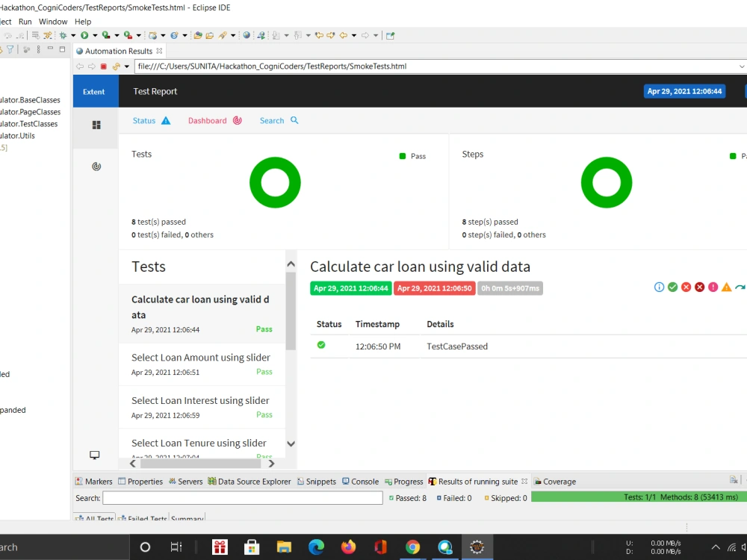Click the Debug bug icon on the toolbar
Viewport: 747px width, 560px height.
click(63, 35)
